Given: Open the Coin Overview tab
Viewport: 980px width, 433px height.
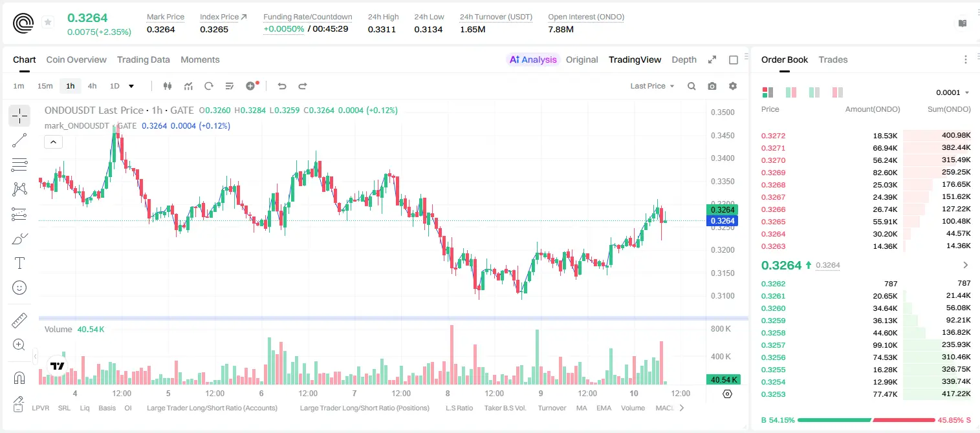Looking at the screenshot, I should click(x=76, y=59).
